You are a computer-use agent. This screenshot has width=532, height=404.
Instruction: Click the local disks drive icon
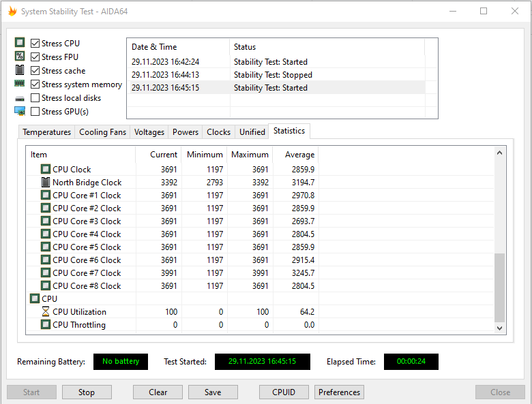point(20,99)
